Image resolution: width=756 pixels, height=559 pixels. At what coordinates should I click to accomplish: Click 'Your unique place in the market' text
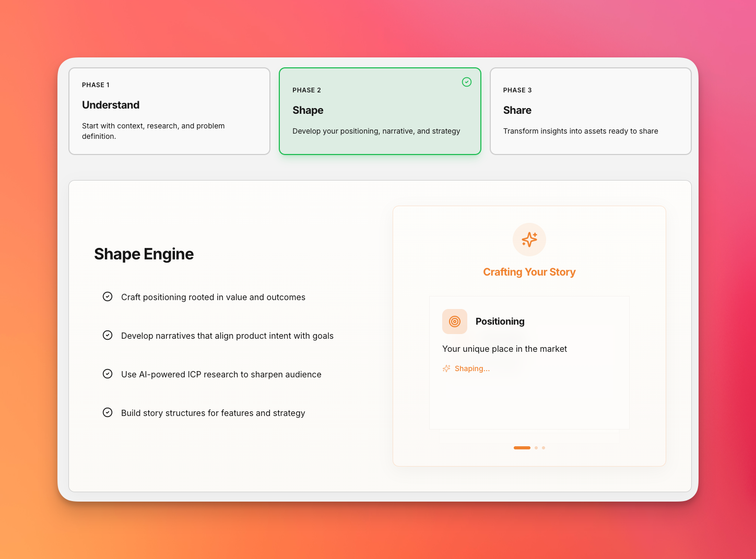pos(504,349)
